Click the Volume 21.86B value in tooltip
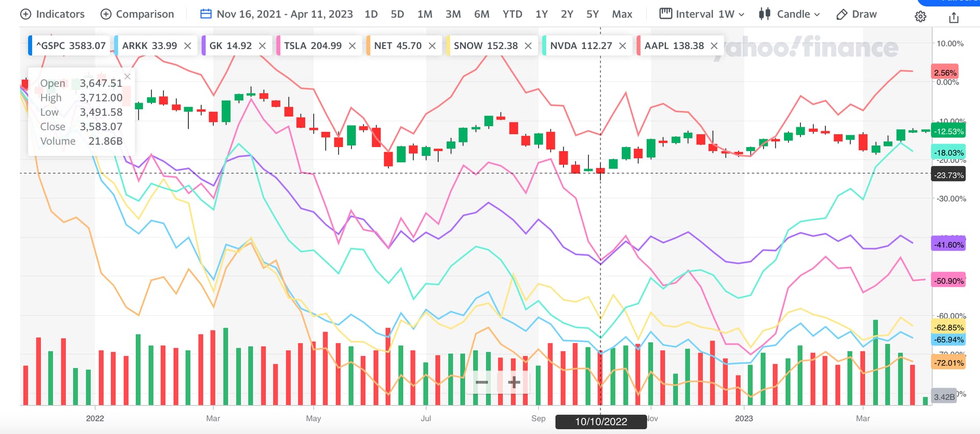Image resolution: width=980 pixels, height=434 pixels. (106, 141)
